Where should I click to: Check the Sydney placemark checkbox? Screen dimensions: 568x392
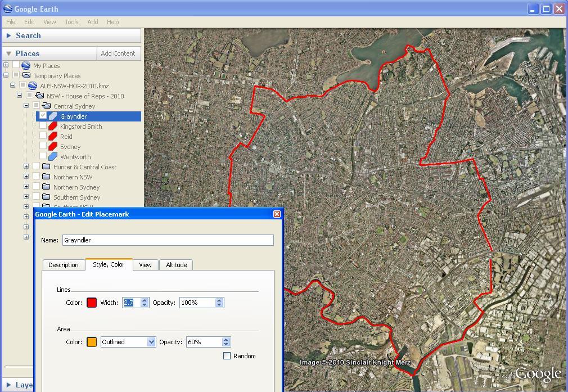tap(43, 146)
